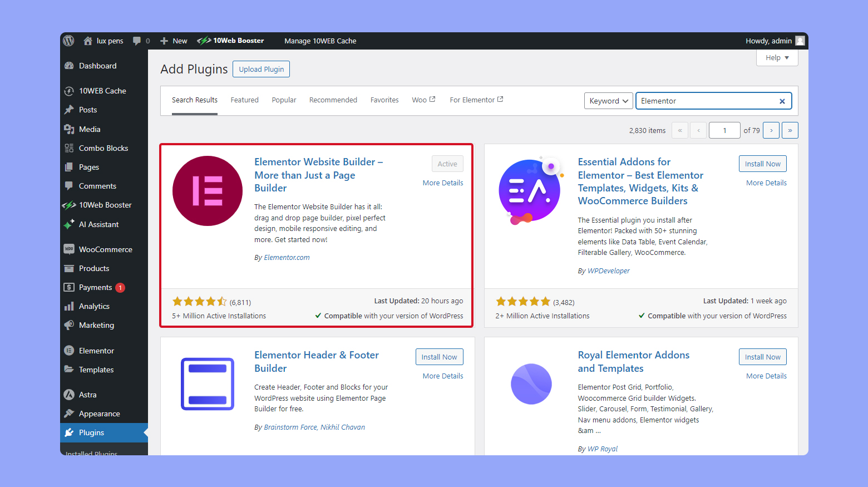Open the Dashboard from the sidebar icon

(68, 66)
